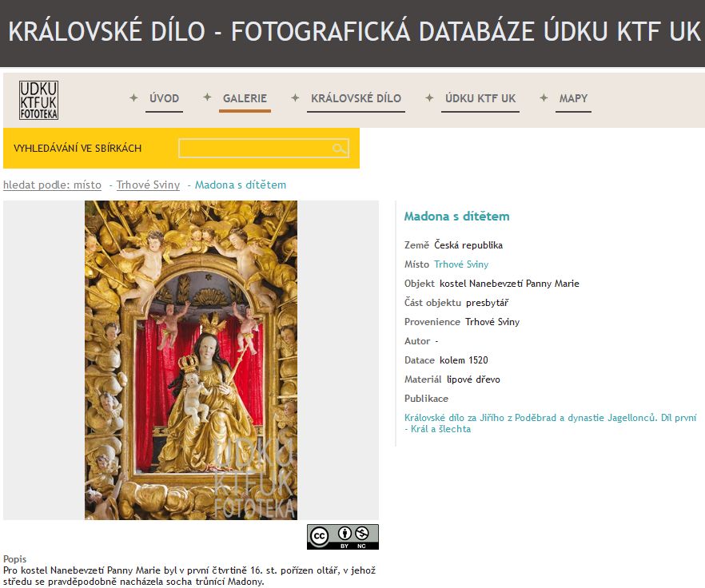Screen dimensions: 705x588
Task: Click the magnifier search icon
Action: [340, 149]
